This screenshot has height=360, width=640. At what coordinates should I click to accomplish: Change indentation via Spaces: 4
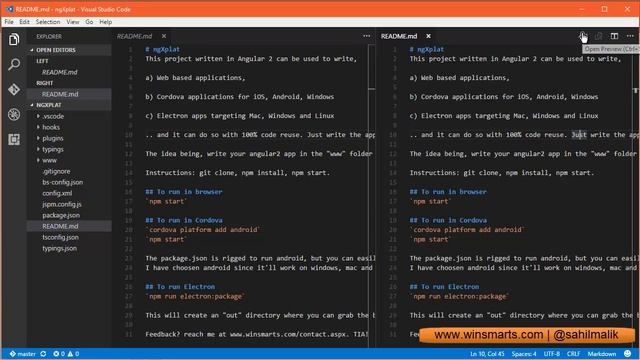524,354
